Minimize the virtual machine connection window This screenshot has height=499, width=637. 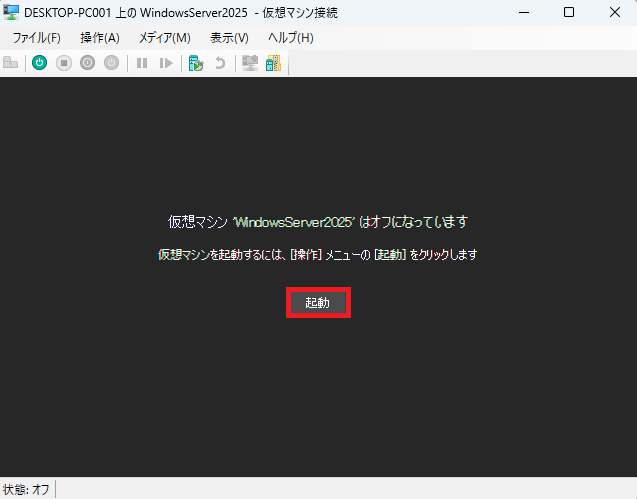(524, 12)
